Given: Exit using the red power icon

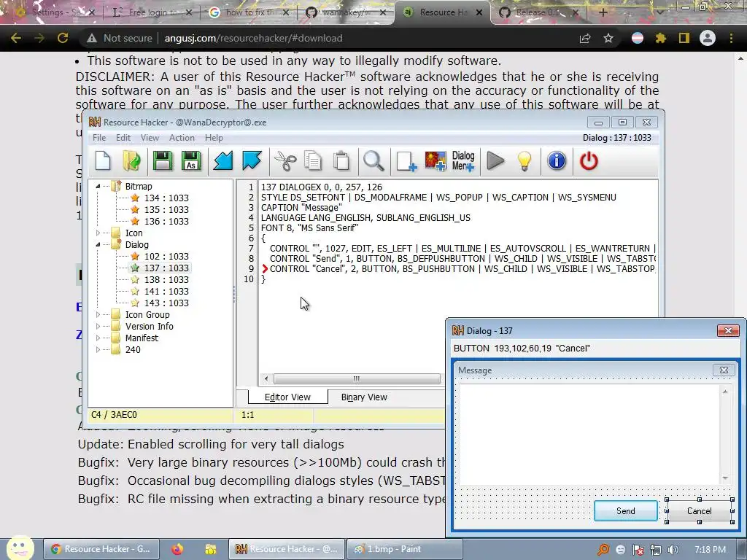Looking at the screenshot, I should pos(589,161).
